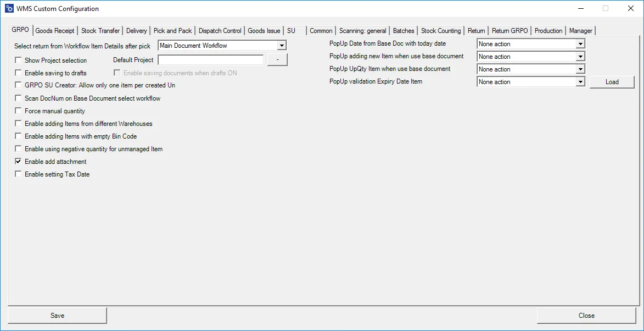Viewport: 644px width, 331px height.
Task: Disable Enable add attachment
Action: click(18, 161)
